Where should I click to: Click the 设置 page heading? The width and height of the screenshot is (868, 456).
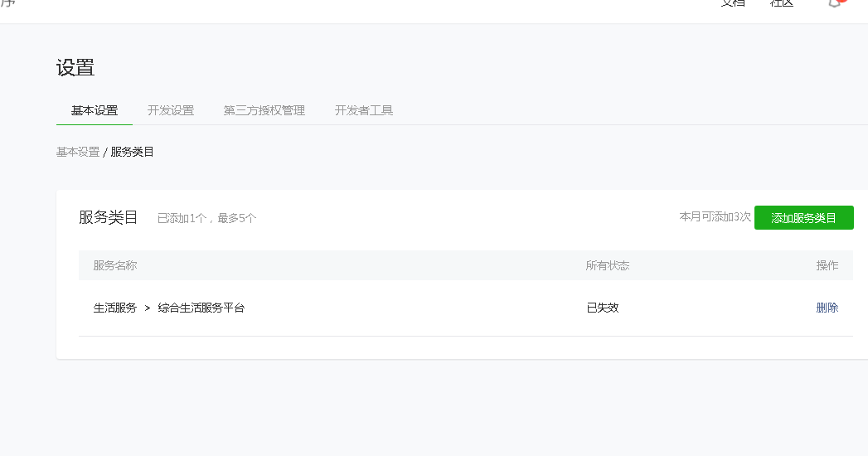[75, 68]
